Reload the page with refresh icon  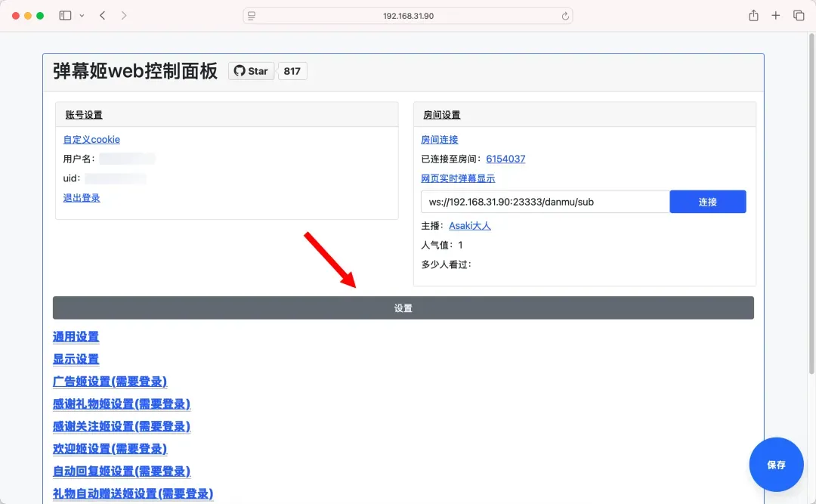[x=565, y=16]
